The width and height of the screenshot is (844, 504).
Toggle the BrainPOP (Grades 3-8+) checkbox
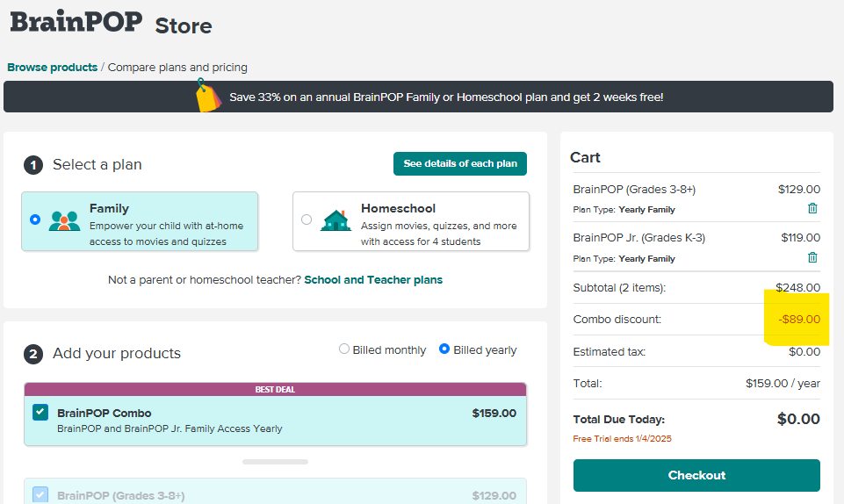tap(40, 494)
